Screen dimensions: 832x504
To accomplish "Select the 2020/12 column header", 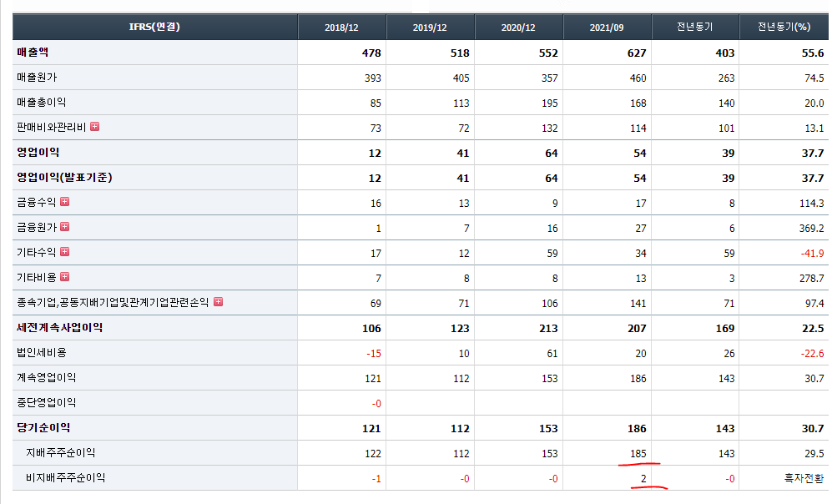I will 518,27.
